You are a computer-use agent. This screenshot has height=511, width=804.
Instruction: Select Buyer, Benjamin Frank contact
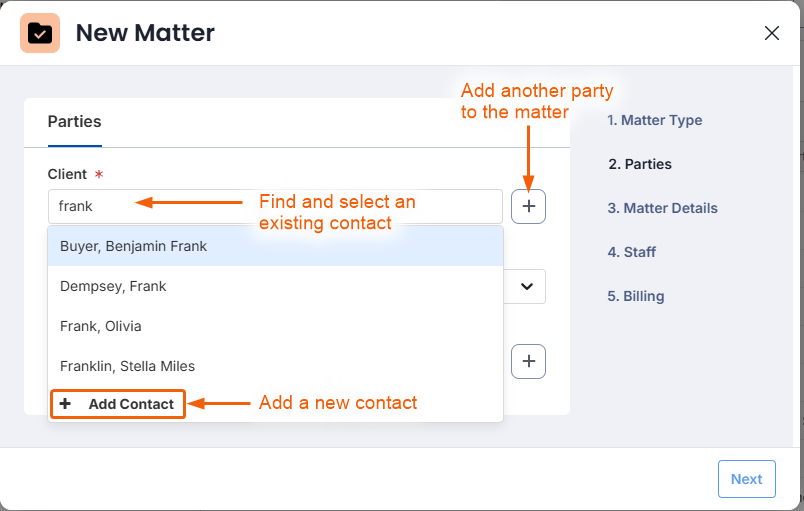[275, 246]
